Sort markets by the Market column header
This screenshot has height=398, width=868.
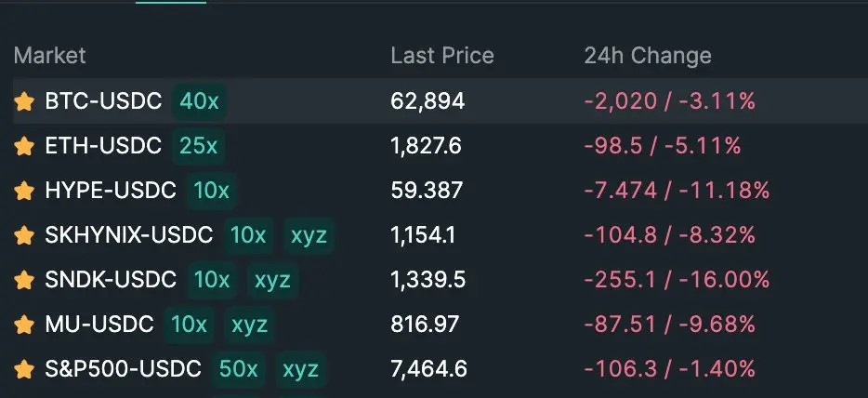50,56
